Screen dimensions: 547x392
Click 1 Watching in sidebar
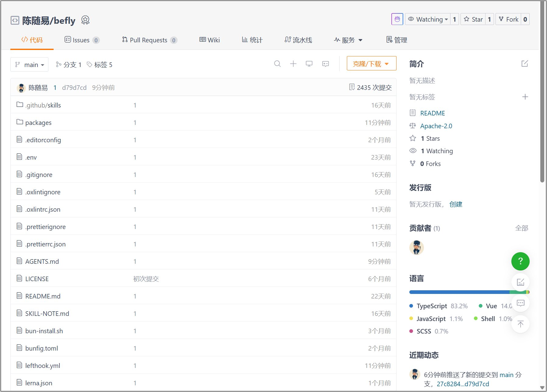tap(437, 151)
